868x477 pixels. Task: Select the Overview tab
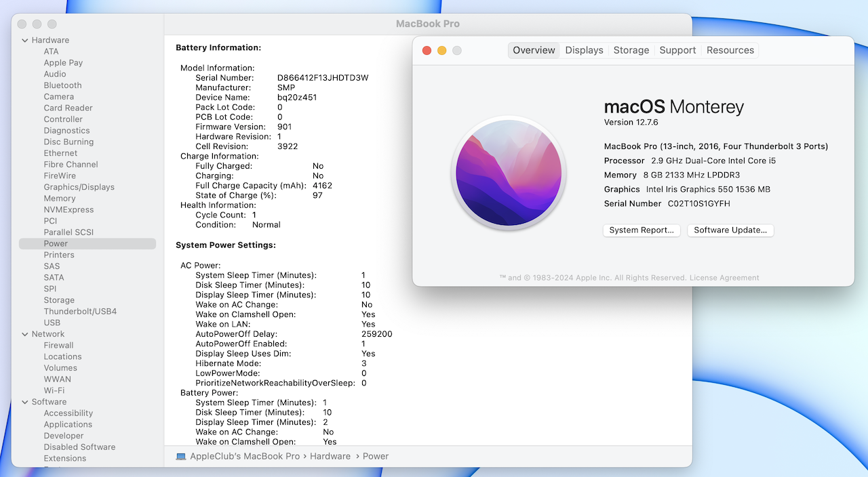[x=534, y=50]
